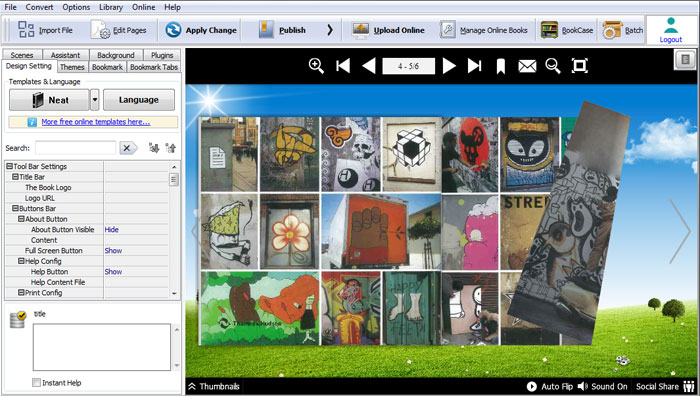
Task: Click the expand all settings icon
Action: [x=154, y=148]
